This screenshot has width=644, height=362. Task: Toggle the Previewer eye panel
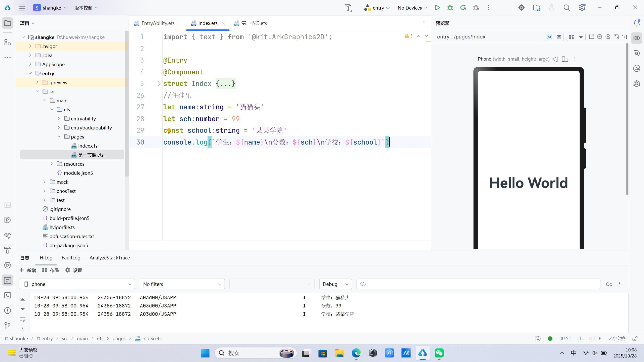(x=636, y=38)
